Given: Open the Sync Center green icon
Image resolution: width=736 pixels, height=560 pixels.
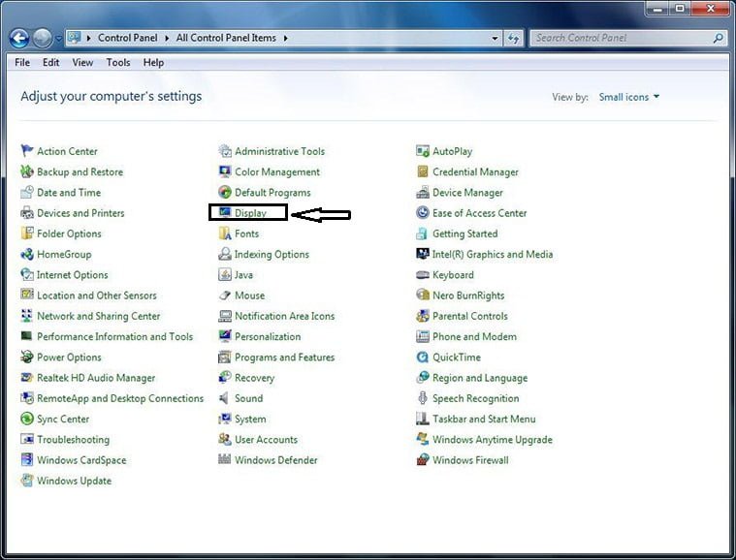Looking at the screenshot, I should (27, 419).
